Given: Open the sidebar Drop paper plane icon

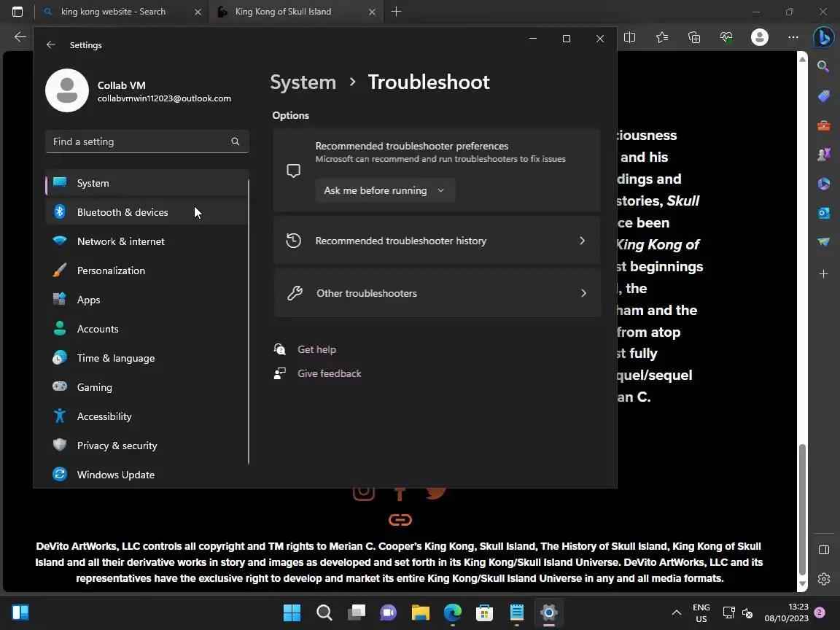Looking at the screenshot, I should pyautogui.click(x=823, y=242).
